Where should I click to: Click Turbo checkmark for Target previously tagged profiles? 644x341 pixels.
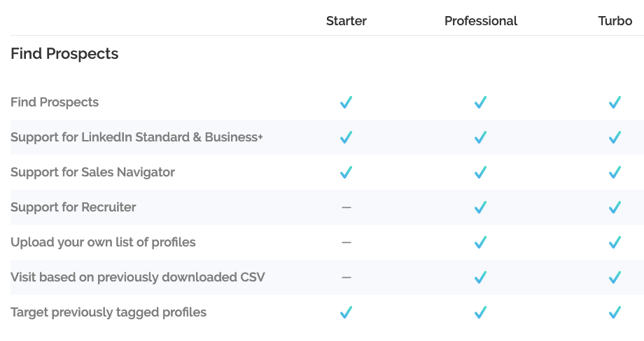[x=615, y=312]
